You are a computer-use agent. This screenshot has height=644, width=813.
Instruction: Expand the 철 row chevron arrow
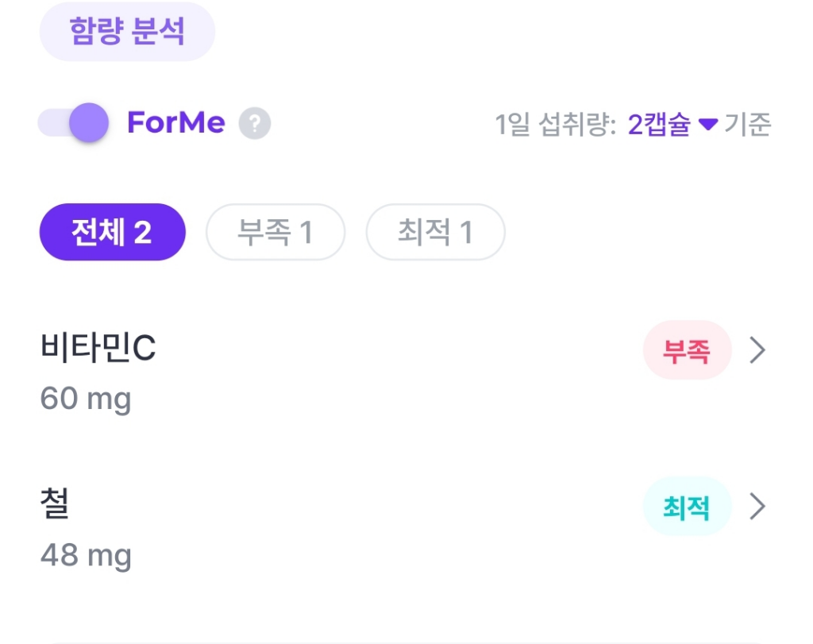click(x=757, y=507)
